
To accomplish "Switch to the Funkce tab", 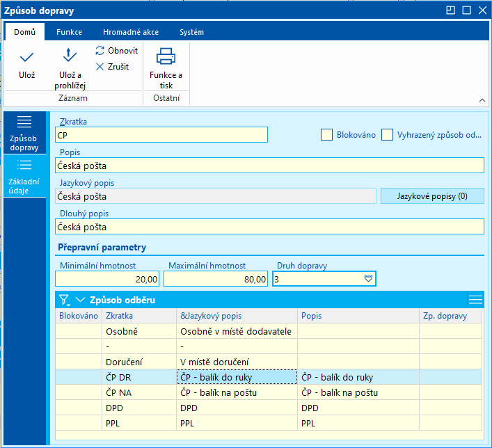I will [69, 32].
